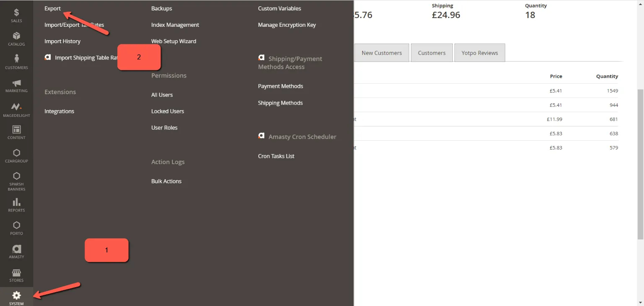Click the Quantity total 18
Image resolution: width=644 pixels, height=306 pixels.
(530, 15)
